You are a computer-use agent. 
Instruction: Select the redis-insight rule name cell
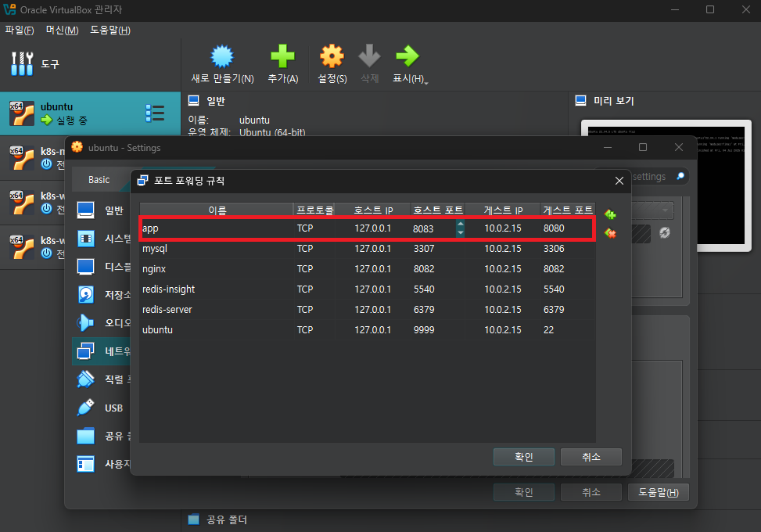(x=217, y=289)
